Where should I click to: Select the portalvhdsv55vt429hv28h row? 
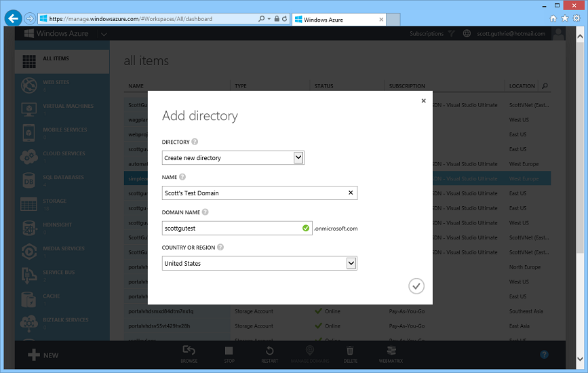click(337, 326)
